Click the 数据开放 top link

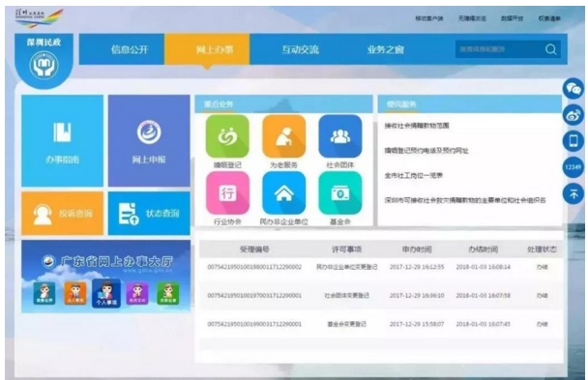512,18
